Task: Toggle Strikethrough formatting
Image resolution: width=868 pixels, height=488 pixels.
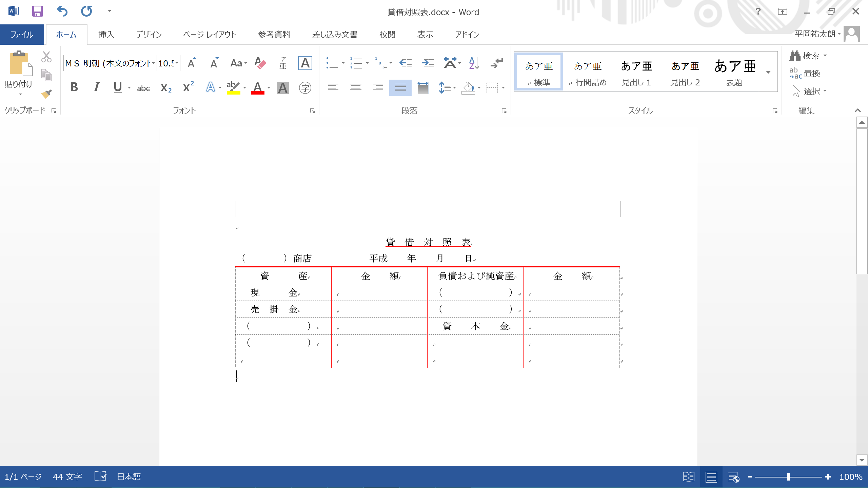Action: click(143, 88)
